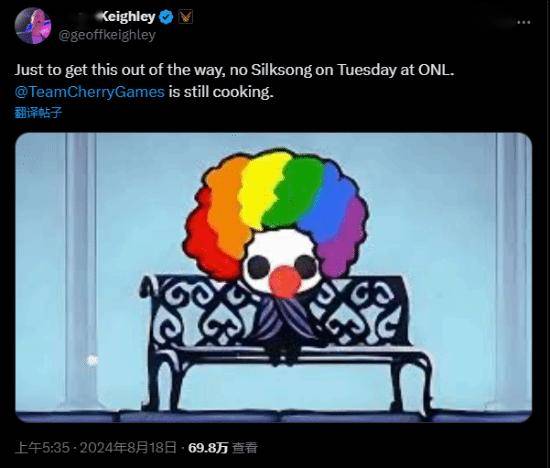This screenshot has height=468, width=550.
Task: Click the clown's left black eye
Action: [x=259, y=267]
